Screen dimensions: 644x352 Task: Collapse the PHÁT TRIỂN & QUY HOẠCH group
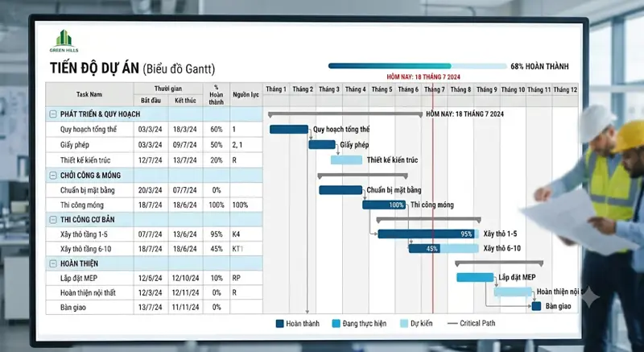(x=53, y=114)
